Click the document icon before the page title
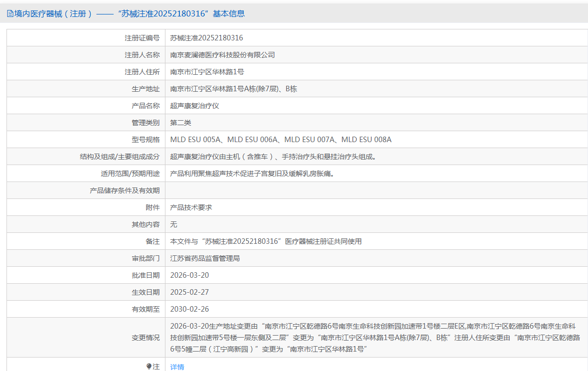Viewport: 588px width, 371px height. [10, 14]
